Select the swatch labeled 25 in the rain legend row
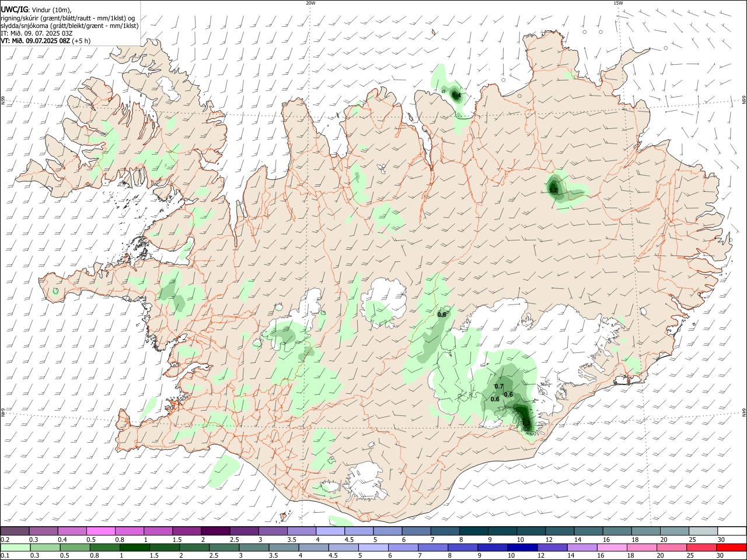The width and height of the screenshot is (747, 560). pos(700,547)
